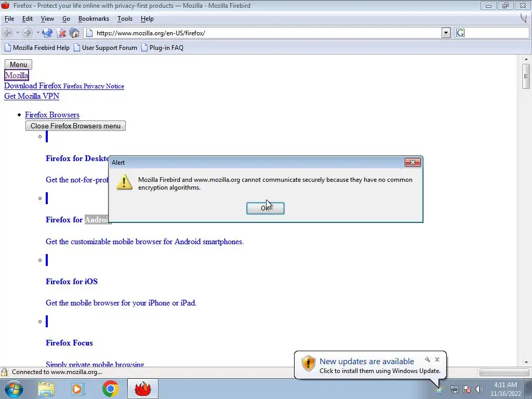The image size is (532, 399).
Task: Click the wrench icon in update balloon
Action: (x=428, y=360)
